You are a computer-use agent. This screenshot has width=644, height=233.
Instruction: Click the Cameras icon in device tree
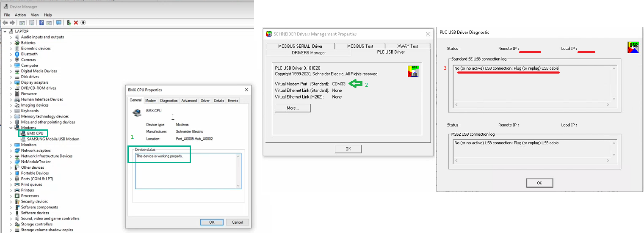click(17, 60)
